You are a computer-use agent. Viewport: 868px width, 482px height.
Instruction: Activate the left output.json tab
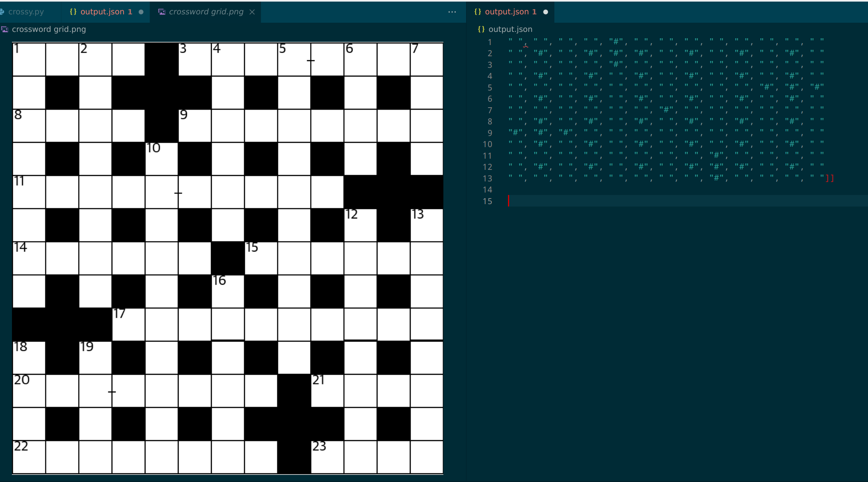point(102,12)
